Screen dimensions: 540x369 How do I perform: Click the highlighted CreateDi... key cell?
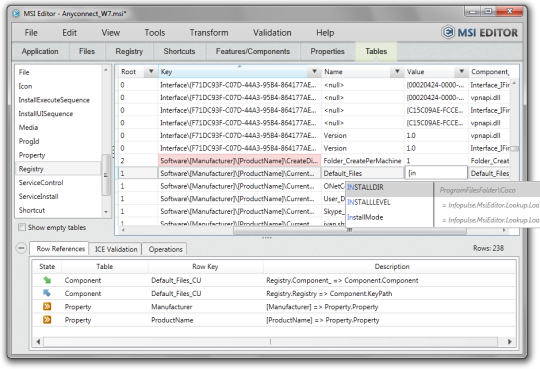click(239, 161)
